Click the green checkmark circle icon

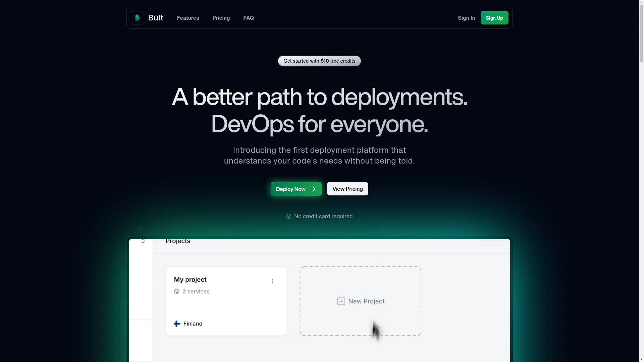[x=289, y=216]
